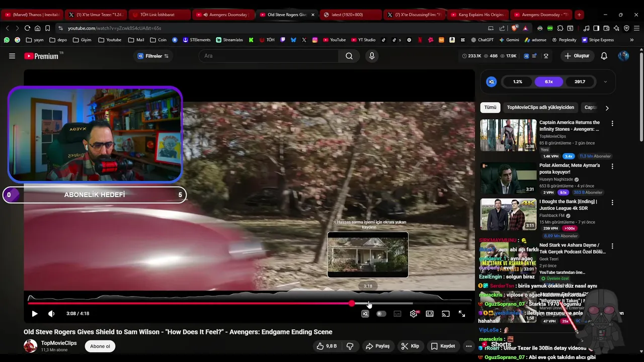The height and width of the screenshot is (362, 644).
Task: Select the 1.2% vidIQ stat pill
Action: point(518,81)
